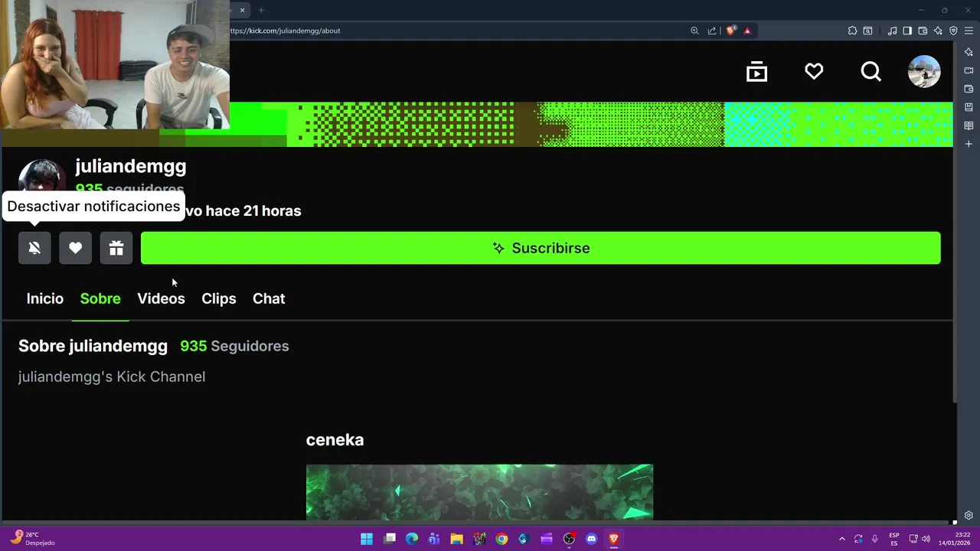Open Brave Wallet icon in toolbar

click(x=923, y=31)
